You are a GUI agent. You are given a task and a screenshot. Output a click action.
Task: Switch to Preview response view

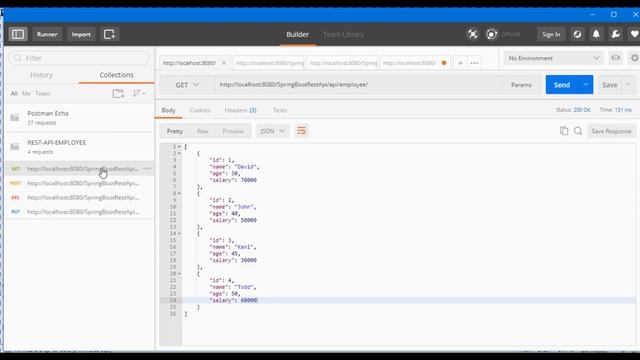tap(233, 131)
